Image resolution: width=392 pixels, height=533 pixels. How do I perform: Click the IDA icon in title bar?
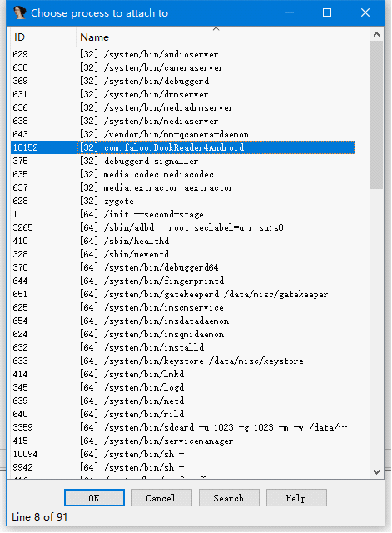point(19,13)
